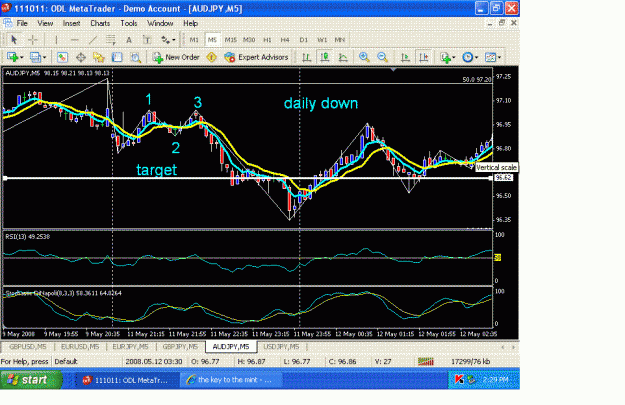Click the New Order button

point(176,57)
